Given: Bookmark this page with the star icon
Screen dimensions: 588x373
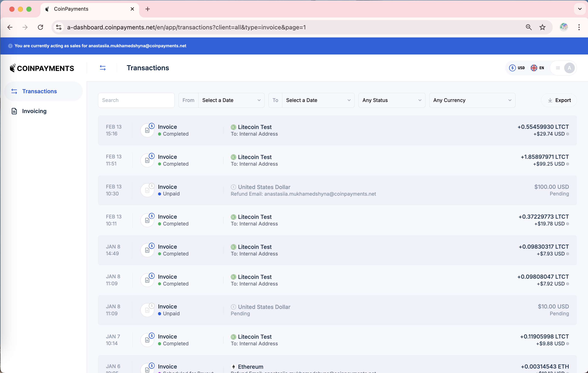Looking at the screenshot, I should (x=542, y=27).
